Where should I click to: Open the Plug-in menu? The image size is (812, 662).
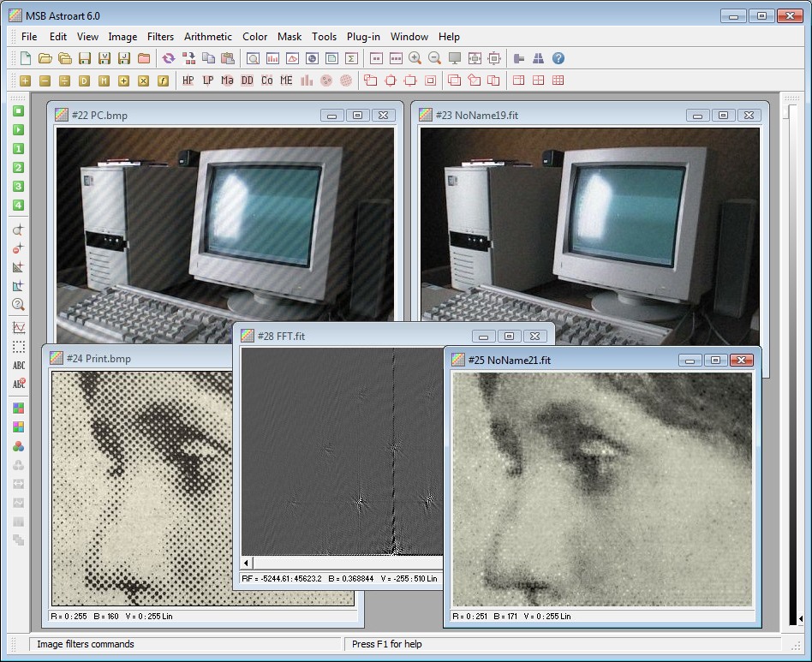[363, 37]
